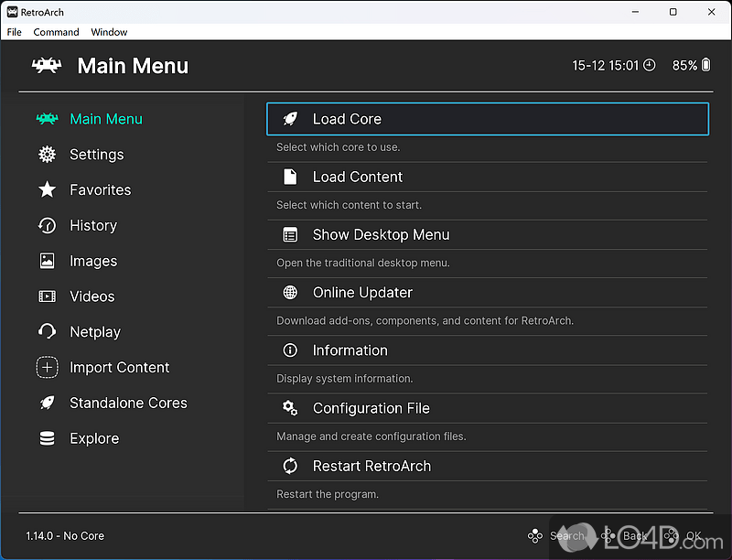Viewport: 732px width, 560px height.
Task: Click the Information circle icon
Action: [x=290, y=350]
